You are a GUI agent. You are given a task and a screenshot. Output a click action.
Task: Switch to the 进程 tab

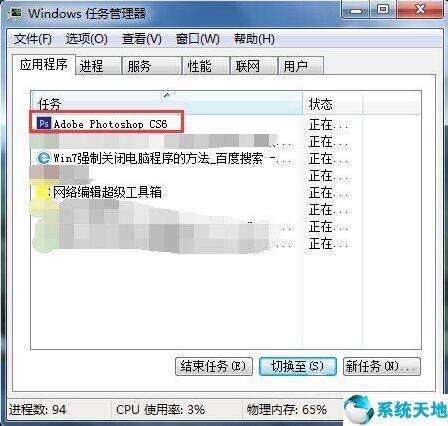click(98, 66)
